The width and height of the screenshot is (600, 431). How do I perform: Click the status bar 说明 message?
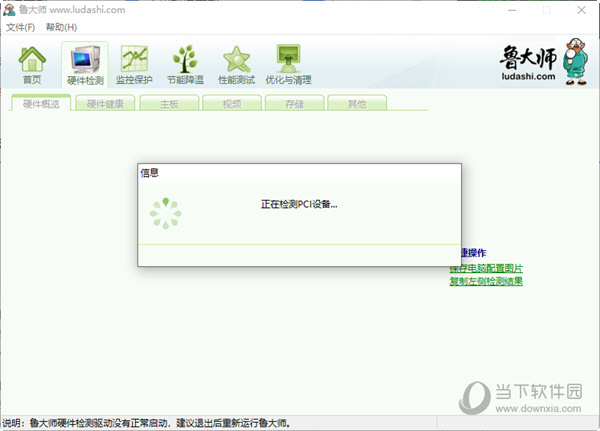[147, 423]
